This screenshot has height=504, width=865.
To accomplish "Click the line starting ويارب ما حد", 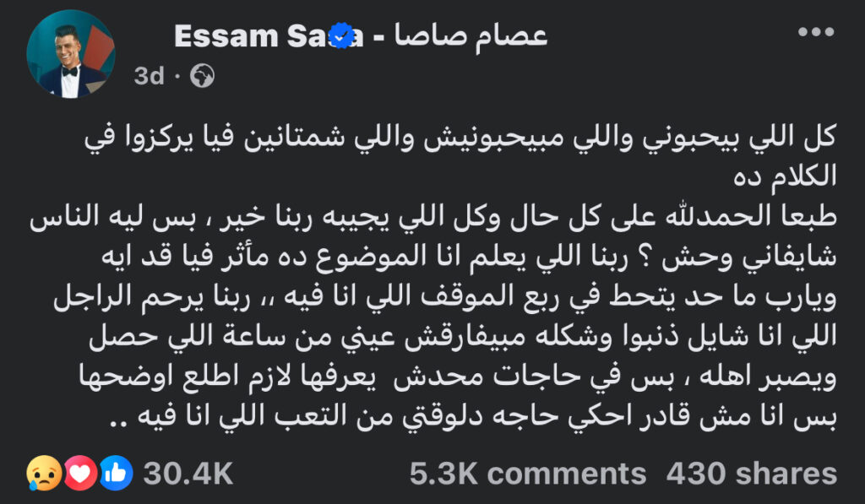I will click(x=444, y=298).
